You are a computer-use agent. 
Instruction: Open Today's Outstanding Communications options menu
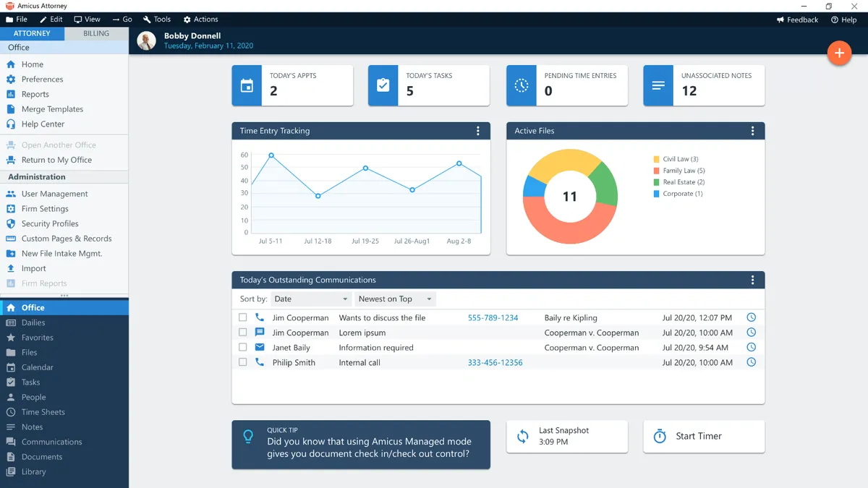(x=752, y=280)
